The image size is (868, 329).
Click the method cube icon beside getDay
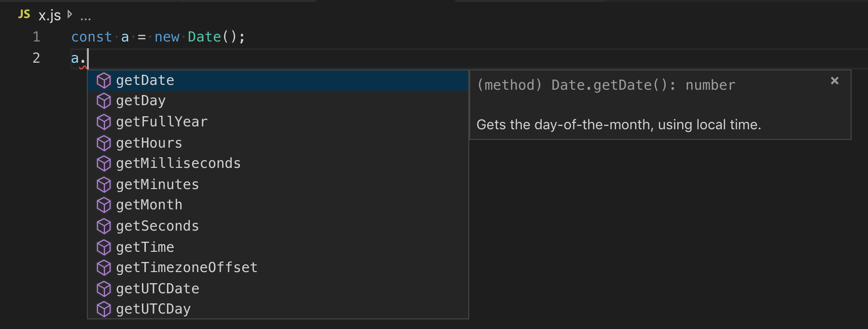[x=104, y=101]
